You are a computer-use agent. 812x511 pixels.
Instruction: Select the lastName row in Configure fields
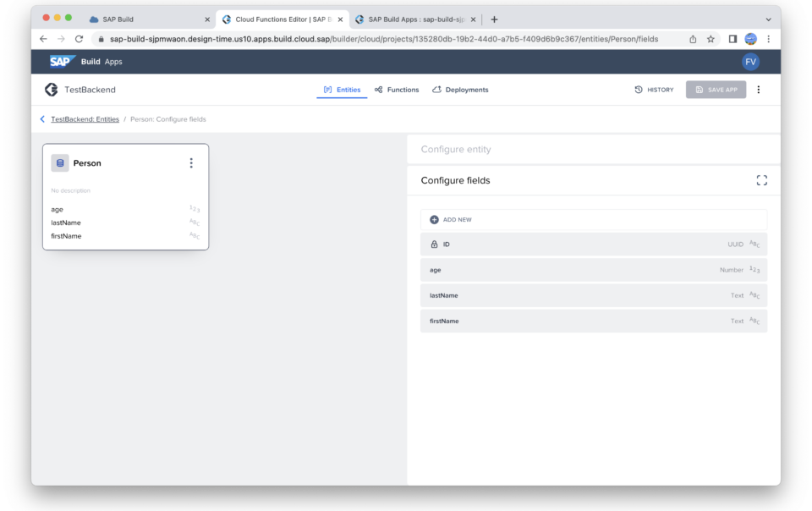[594, 295]
